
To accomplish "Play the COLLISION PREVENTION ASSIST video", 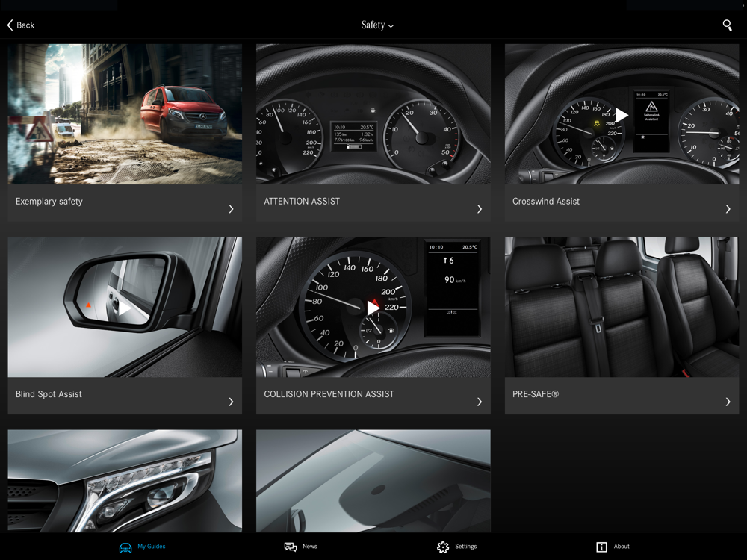I will [x=373, y=308].
